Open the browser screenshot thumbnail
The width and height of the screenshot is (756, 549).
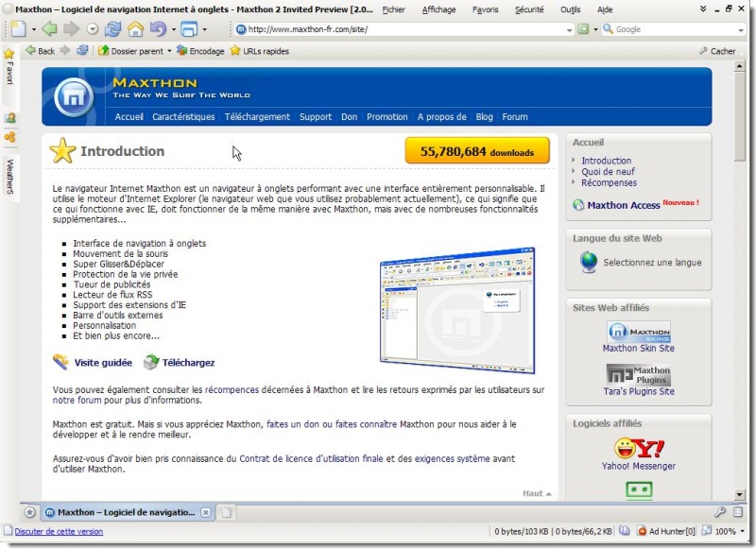pyautogui.click(x=457, y=311)
